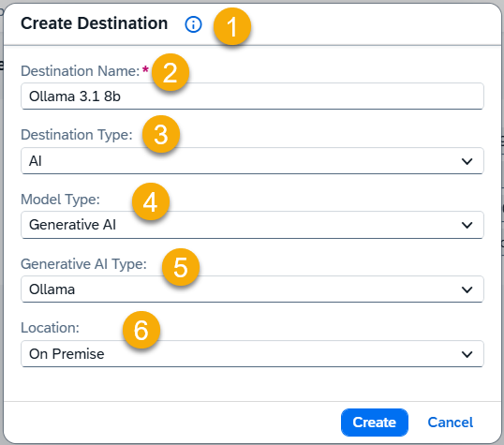Click the info icon beside Create Destination

[193, 24]
